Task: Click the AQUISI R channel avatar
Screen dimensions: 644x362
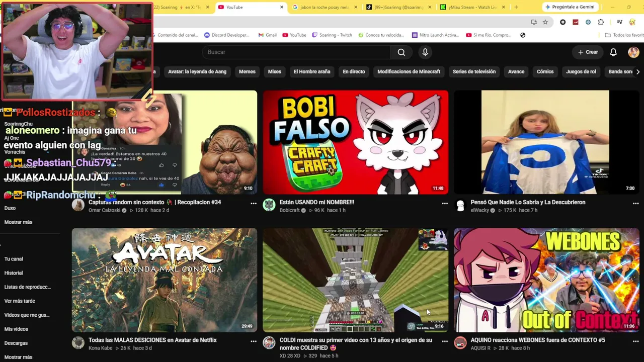Action: click(460, 343)
